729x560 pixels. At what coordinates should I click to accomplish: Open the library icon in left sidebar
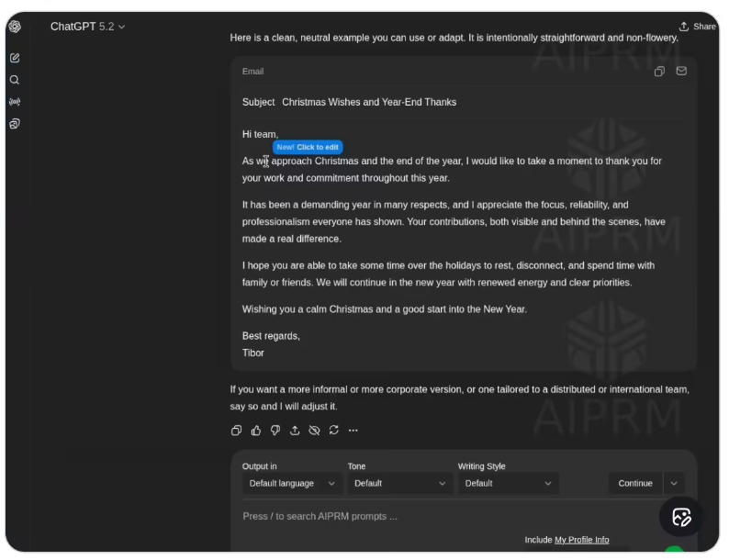(15, 124)
